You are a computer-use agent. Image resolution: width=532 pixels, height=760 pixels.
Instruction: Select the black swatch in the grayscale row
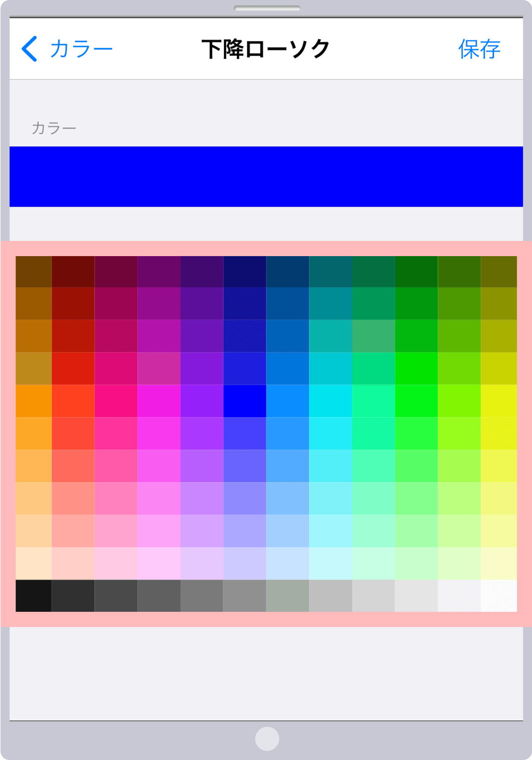(x=33, y=595)
